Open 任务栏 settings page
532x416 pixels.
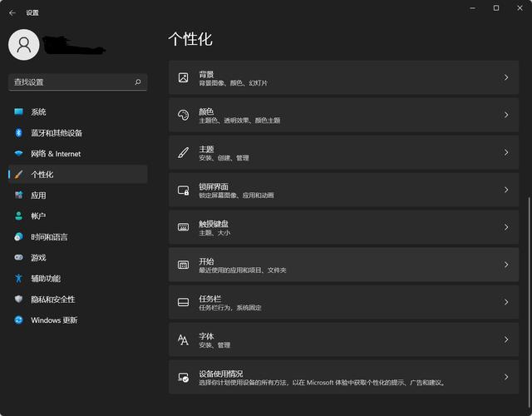(343, 302)
